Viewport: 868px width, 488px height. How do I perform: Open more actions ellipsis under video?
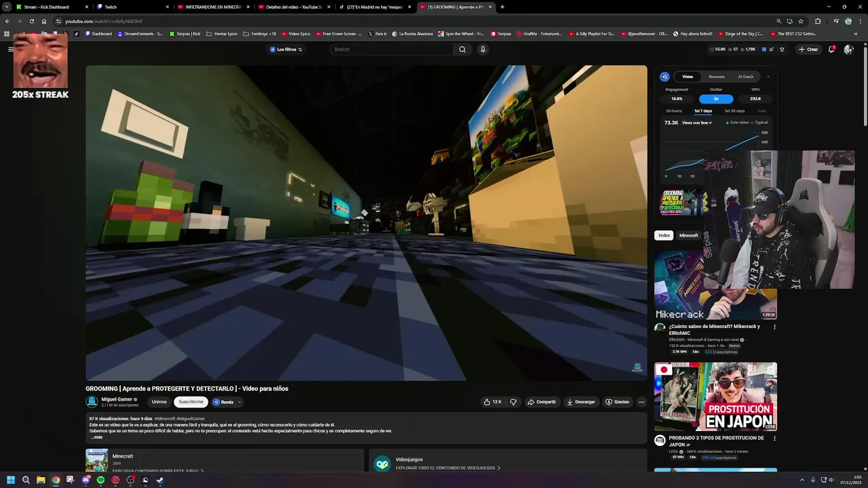click(642, 402)
